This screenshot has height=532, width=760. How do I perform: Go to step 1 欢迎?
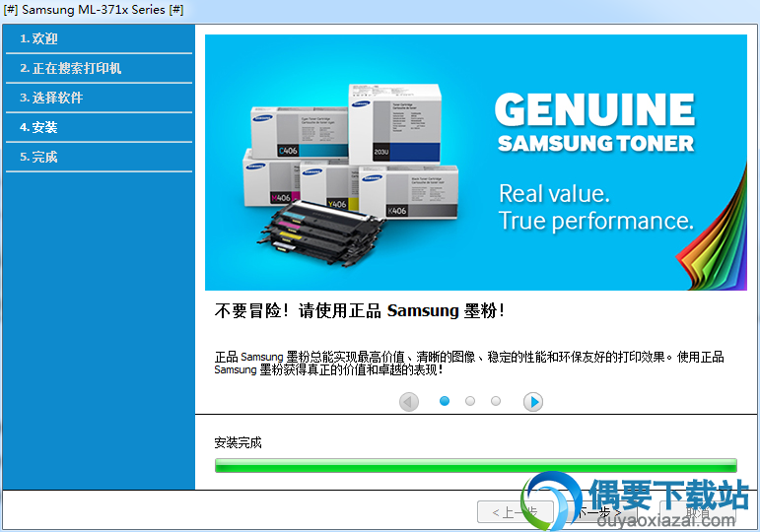pos(99,38)
